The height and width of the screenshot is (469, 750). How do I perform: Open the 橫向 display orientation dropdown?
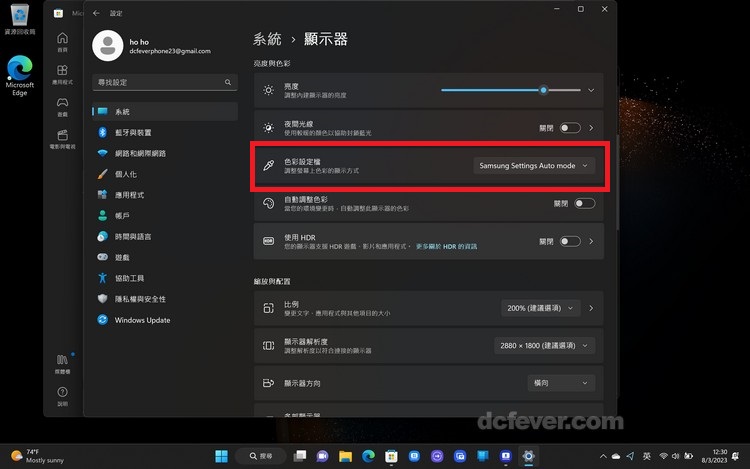click(561, 383)
